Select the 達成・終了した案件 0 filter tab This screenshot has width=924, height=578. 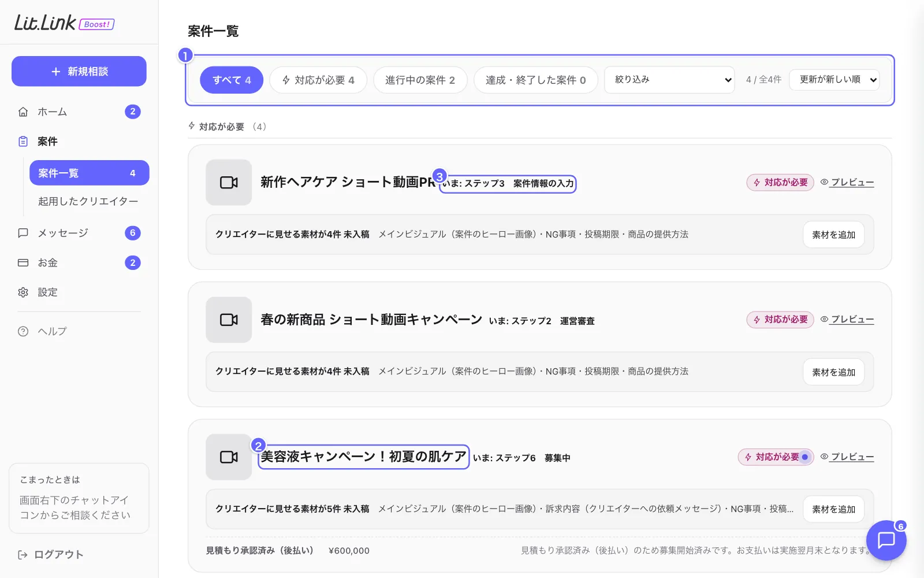point(536,80)
